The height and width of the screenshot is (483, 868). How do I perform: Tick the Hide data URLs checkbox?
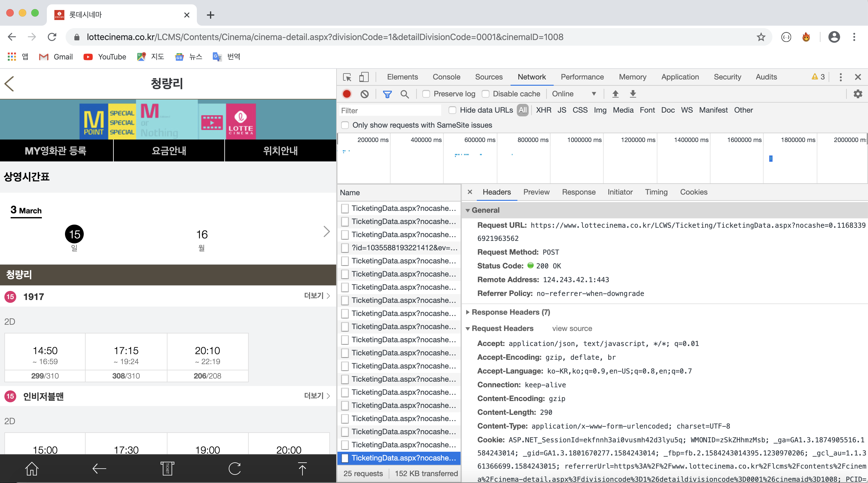(x=452, y=110)
